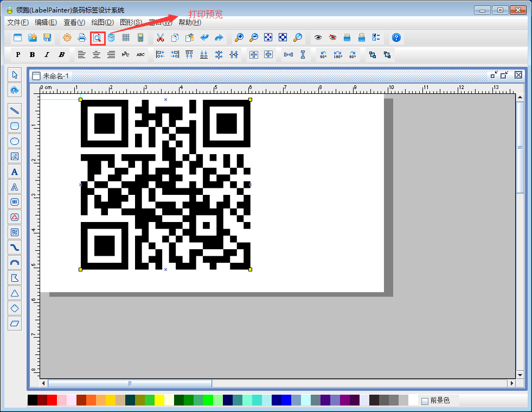Toggle the grid icon in toolbar
532x412 pixels.
126,37
